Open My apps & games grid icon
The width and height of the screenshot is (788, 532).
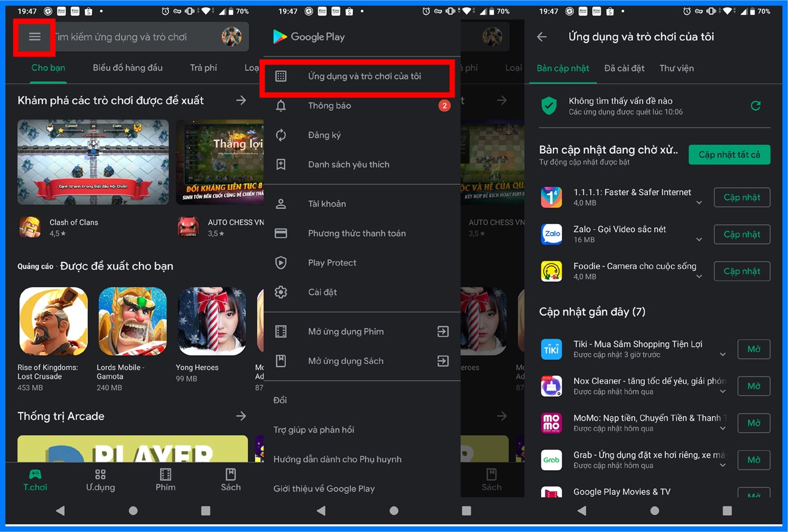[281, 76]
